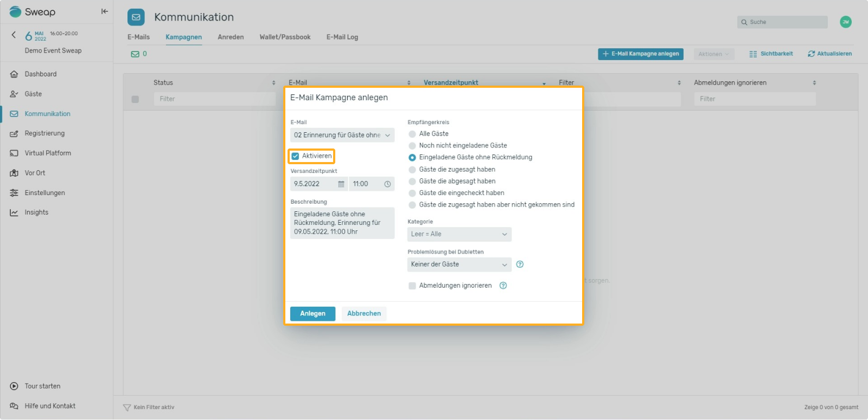868x420 pixels.
Task: Click the Abmeldungen ignorieren filter input
Action: [x=755, y=99]
